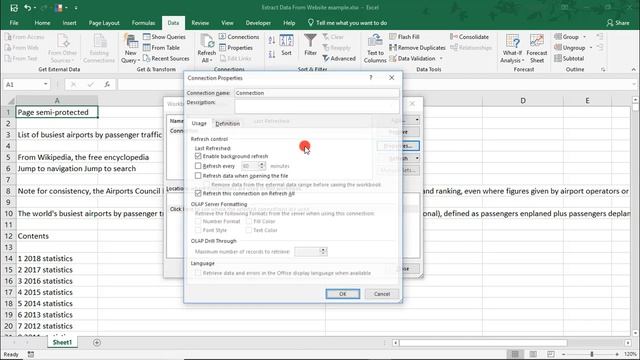This screenshot has height=360, width=640.
Task: Open the Show Queries tool
Action: [164, 37]
